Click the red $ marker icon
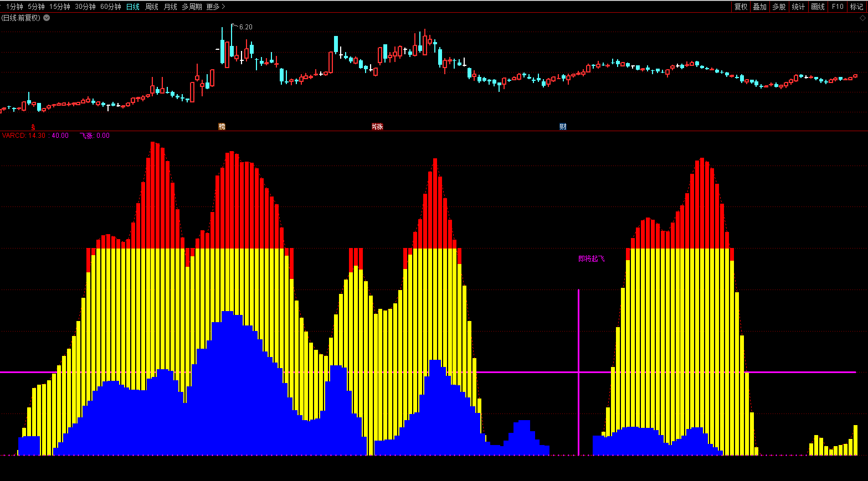 pos(33,127)
